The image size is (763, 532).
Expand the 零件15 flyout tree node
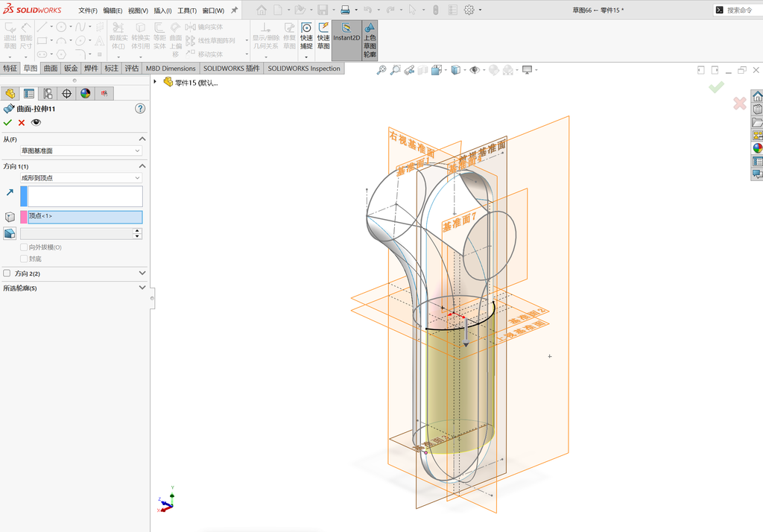click(155, 82)
